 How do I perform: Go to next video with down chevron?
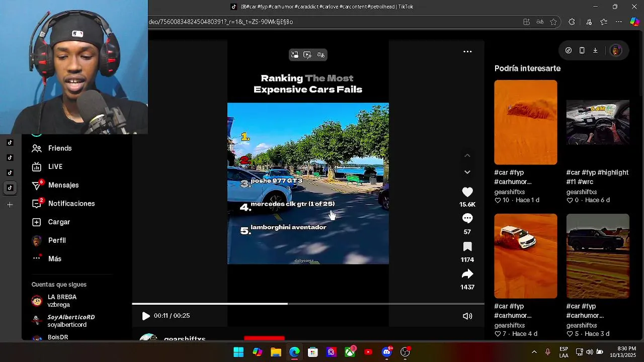click(x=467, y=172)
